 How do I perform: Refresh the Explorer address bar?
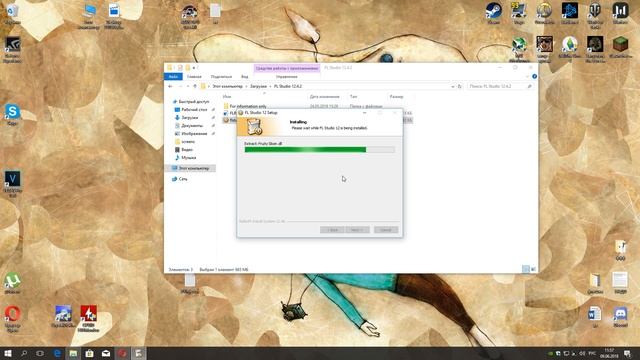click(x=460, y=86)
